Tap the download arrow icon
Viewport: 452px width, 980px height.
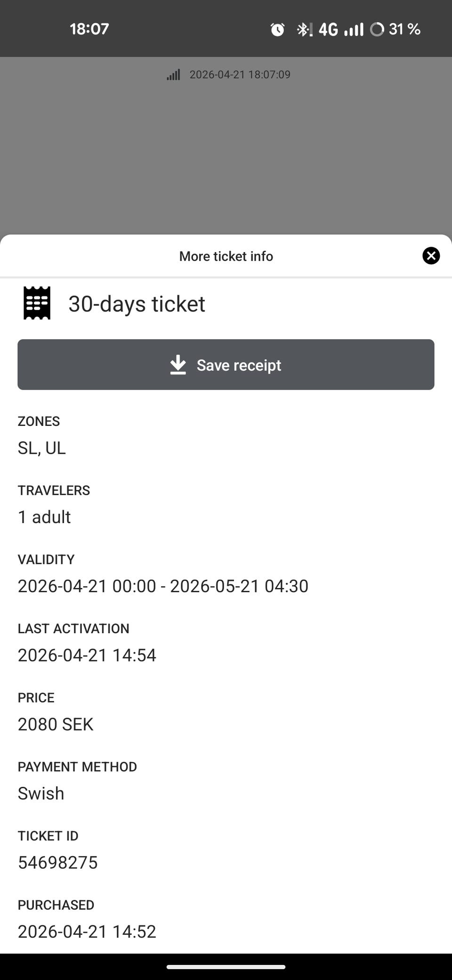178,365
